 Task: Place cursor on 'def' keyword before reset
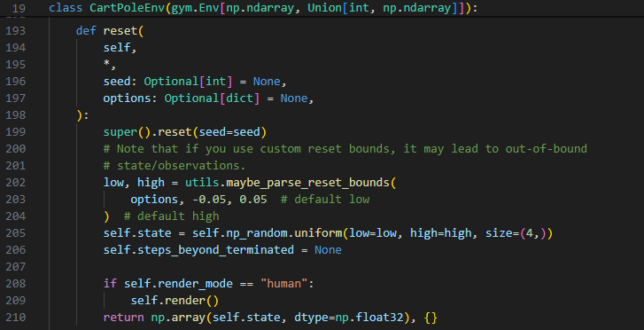86,31
